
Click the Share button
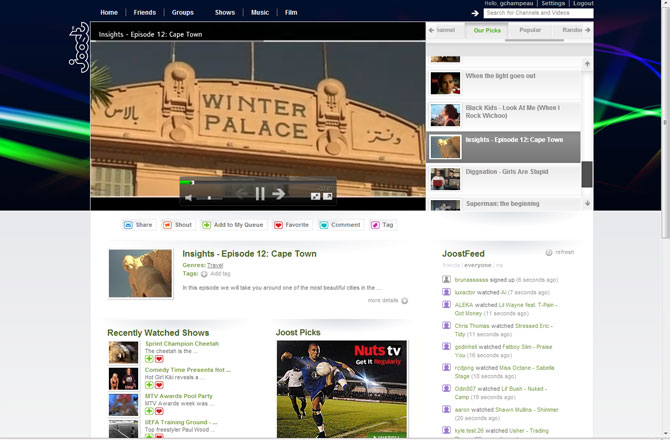coord(138,225)
